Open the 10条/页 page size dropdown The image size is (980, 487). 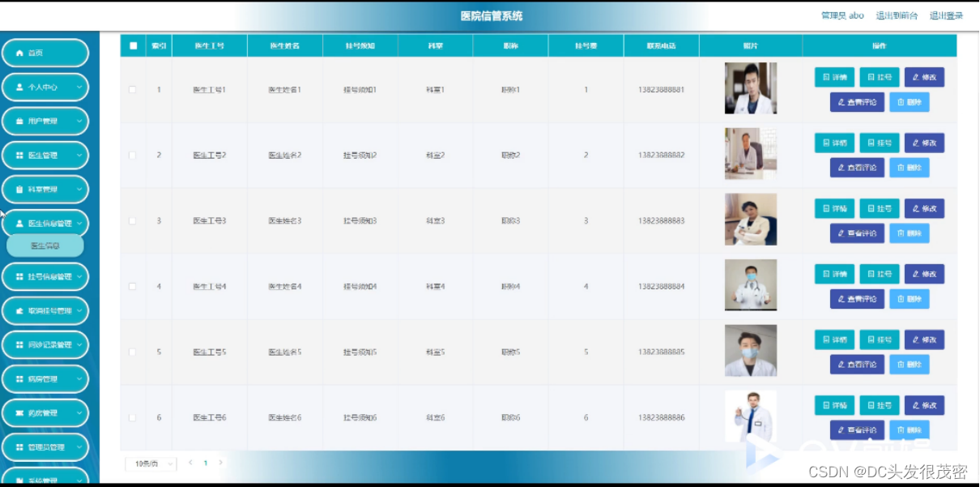(x=151, y=464)
